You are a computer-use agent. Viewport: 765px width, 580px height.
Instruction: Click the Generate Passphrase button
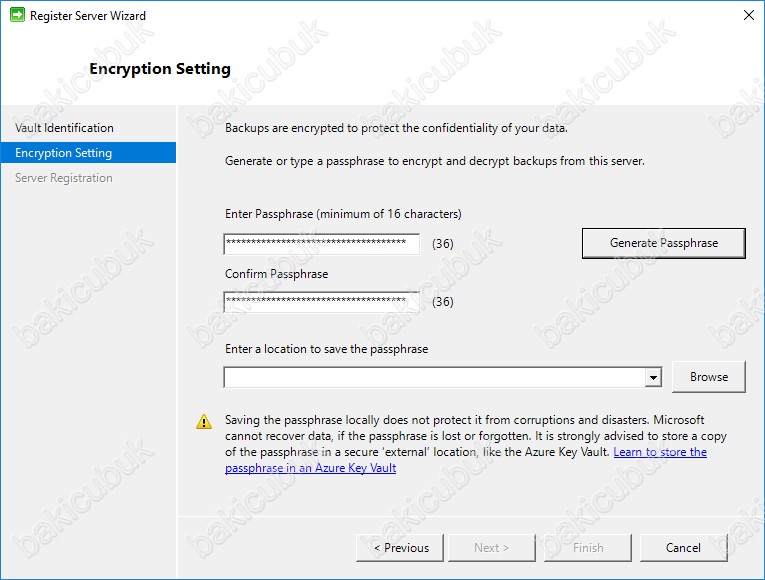pos(664,243)
